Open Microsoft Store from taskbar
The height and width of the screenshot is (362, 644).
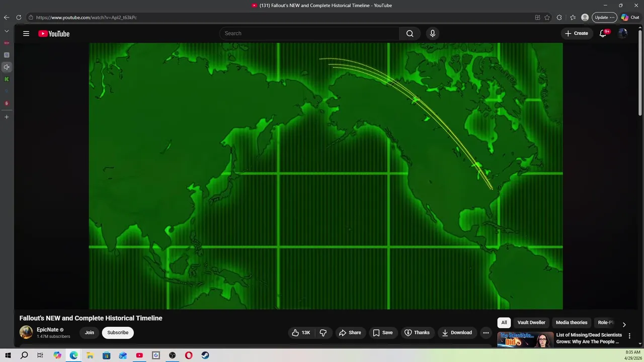pos(107,355)
